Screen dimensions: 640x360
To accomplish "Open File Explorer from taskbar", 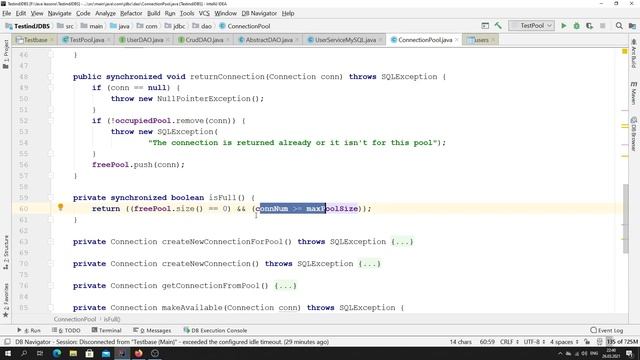I will [73, 353].
